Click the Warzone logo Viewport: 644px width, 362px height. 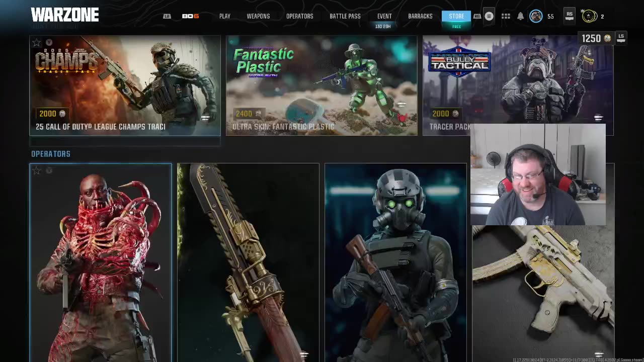[65, 15]
